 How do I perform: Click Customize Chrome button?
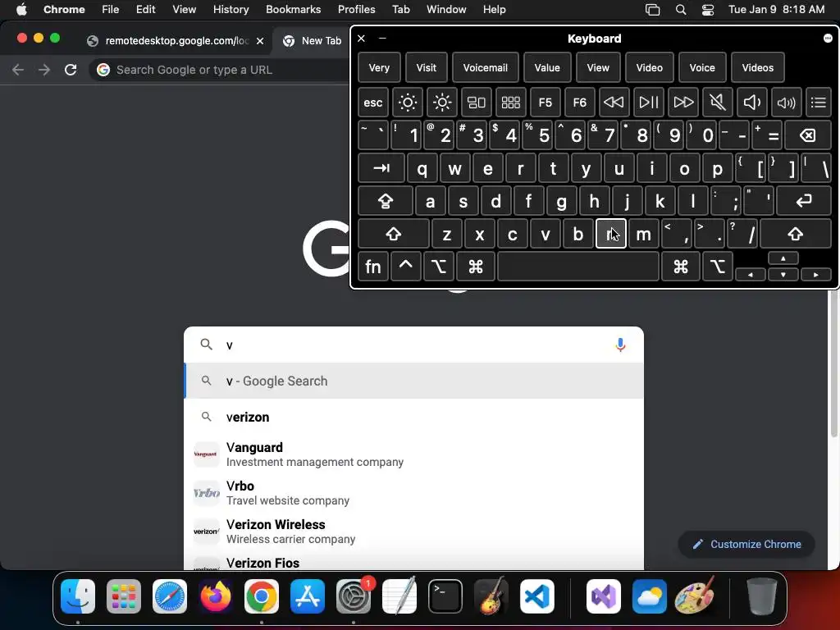[746, 545]
